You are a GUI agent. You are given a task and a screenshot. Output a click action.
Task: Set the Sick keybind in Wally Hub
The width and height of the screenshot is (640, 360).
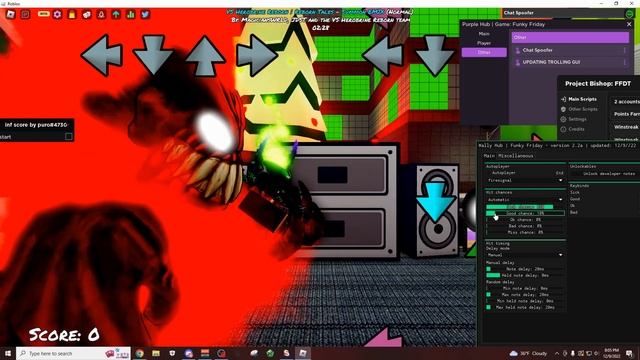click(x=575, y=192)
